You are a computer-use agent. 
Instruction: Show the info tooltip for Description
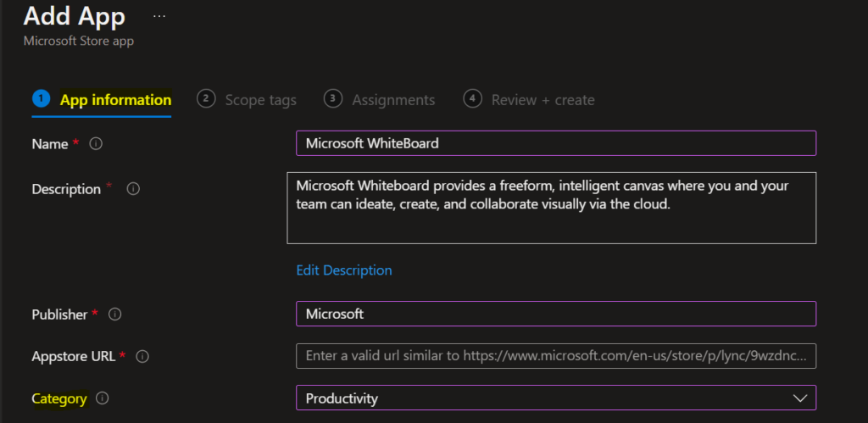(133, 189)
